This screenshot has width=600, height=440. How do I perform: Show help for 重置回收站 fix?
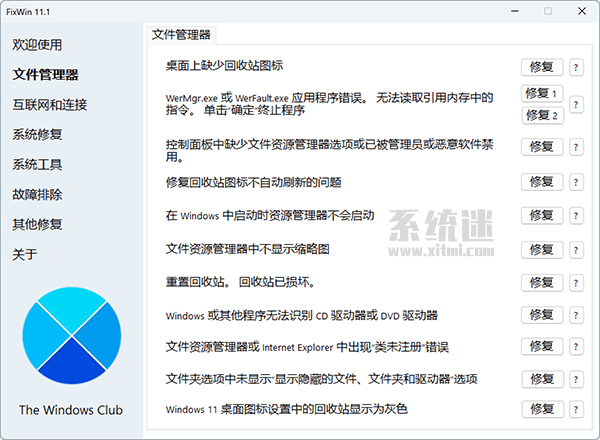[x=576, y=283]
